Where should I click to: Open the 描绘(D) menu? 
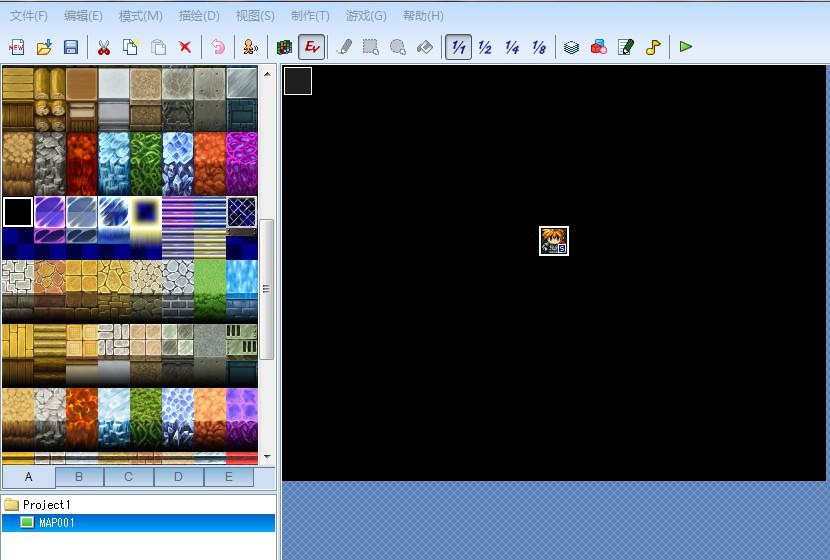click(199, 16)
